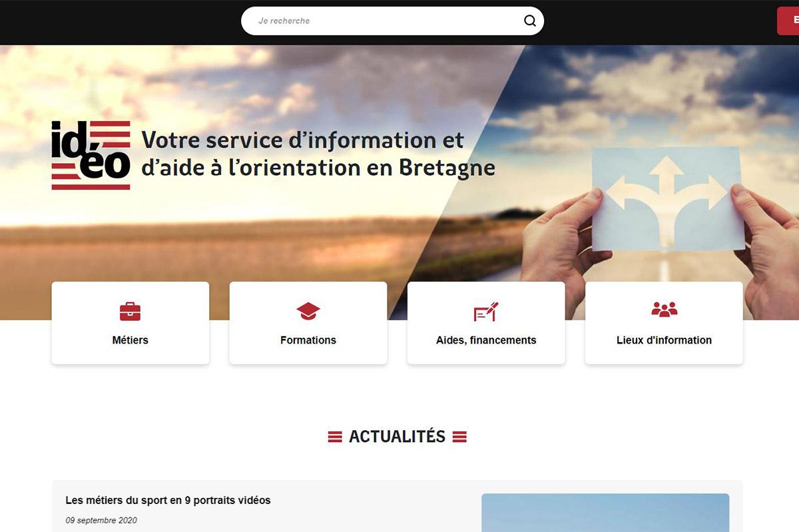Click the sport article thumbnail image

tap(605, 513)
